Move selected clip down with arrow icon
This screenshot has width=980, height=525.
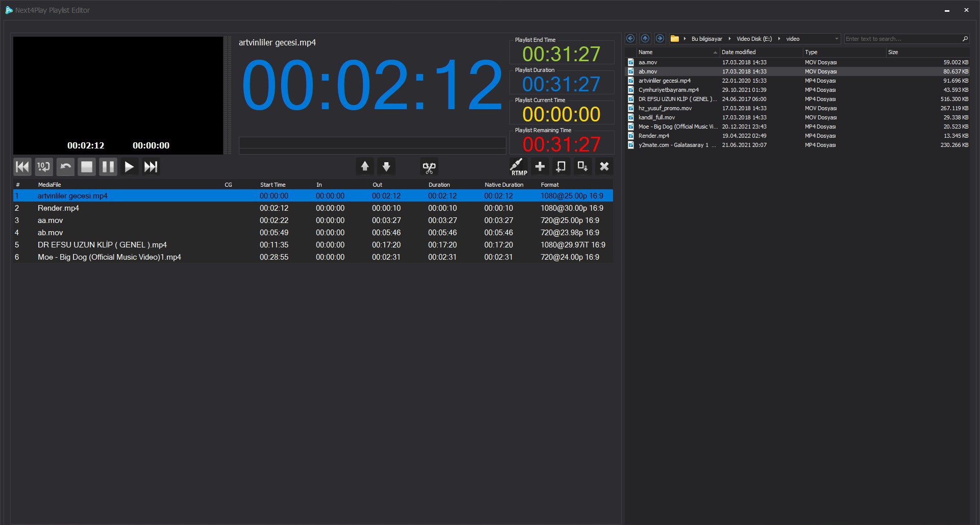click(386, 166)
